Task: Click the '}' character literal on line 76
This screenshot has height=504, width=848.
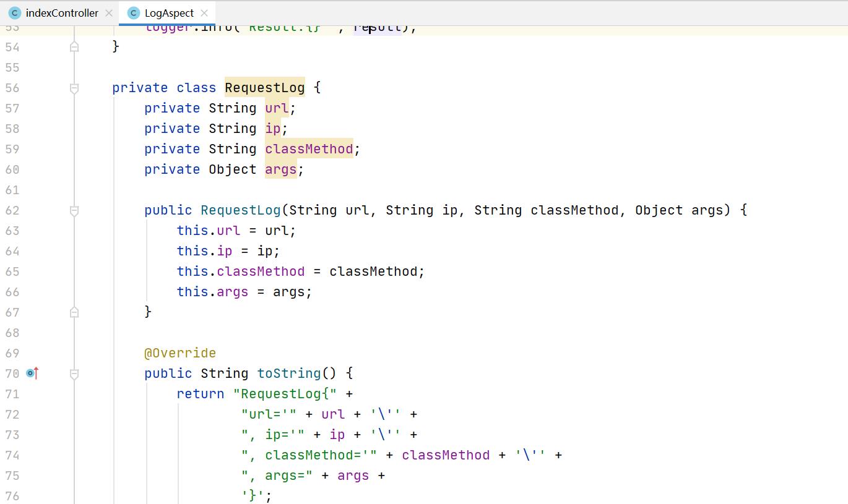Action: click(x=253, y=496)
